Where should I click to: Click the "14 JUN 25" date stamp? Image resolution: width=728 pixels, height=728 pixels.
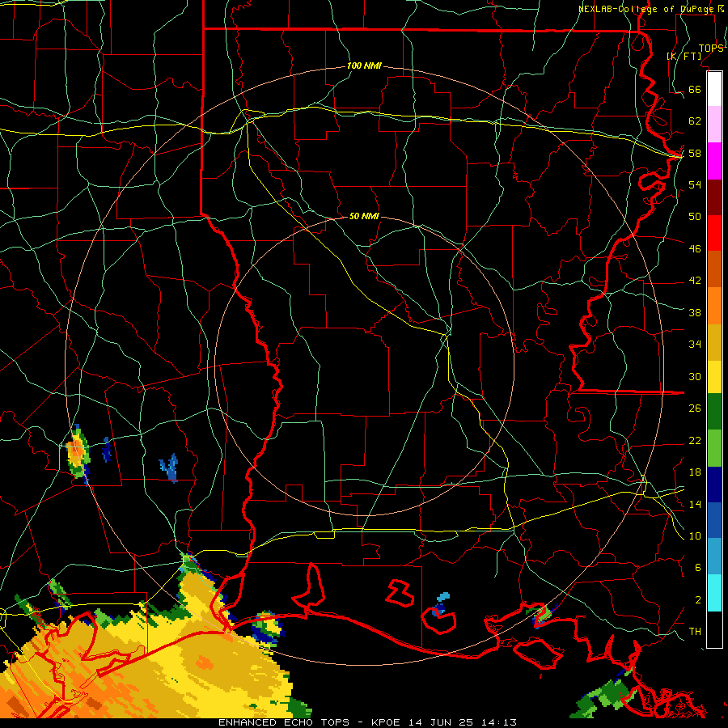pos(441,722)
